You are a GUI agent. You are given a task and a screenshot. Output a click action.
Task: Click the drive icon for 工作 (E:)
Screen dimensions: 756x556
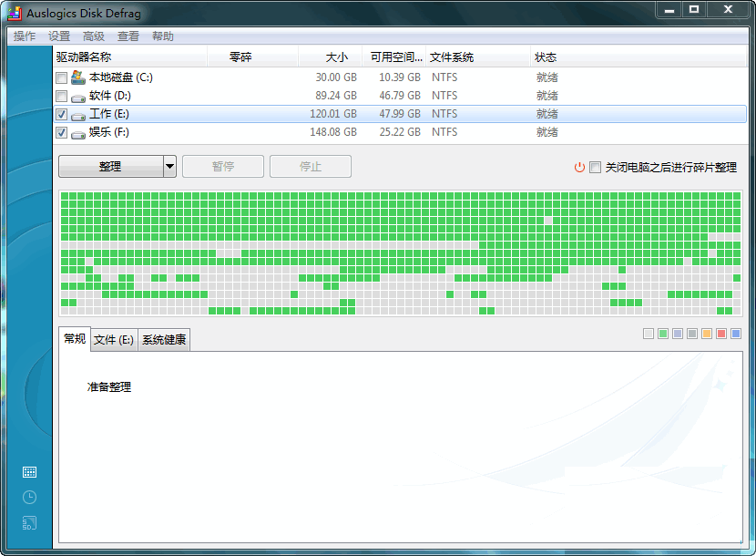[78, 117]
